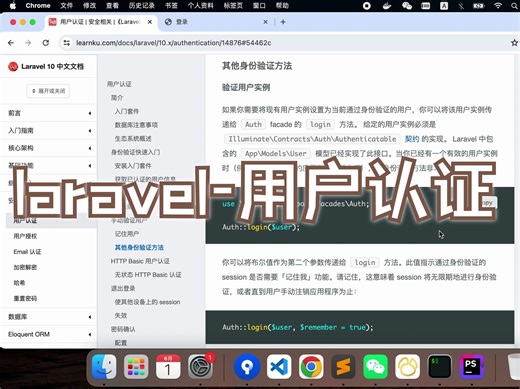520x389 pixels.
Task: Launch PhpStorm from the Dock
Action: (471, 367)
